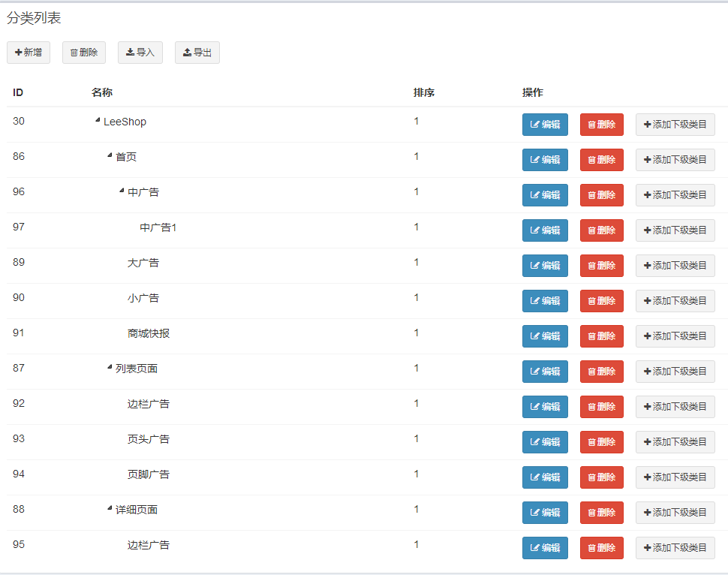
Task: Click the 排序 column header
Action: click(424, 92)
